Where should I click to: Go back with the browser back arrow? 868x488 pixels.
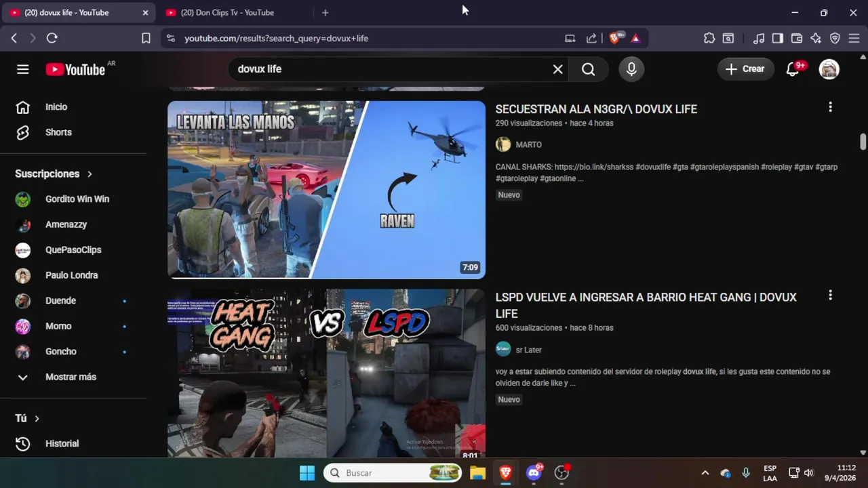click(x=14, y=39)
